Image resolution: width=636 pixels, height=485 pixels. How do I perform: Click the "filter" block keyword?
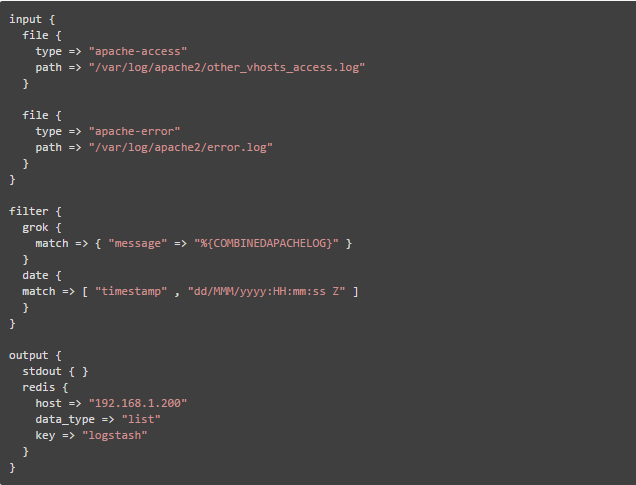coord(28,211)
